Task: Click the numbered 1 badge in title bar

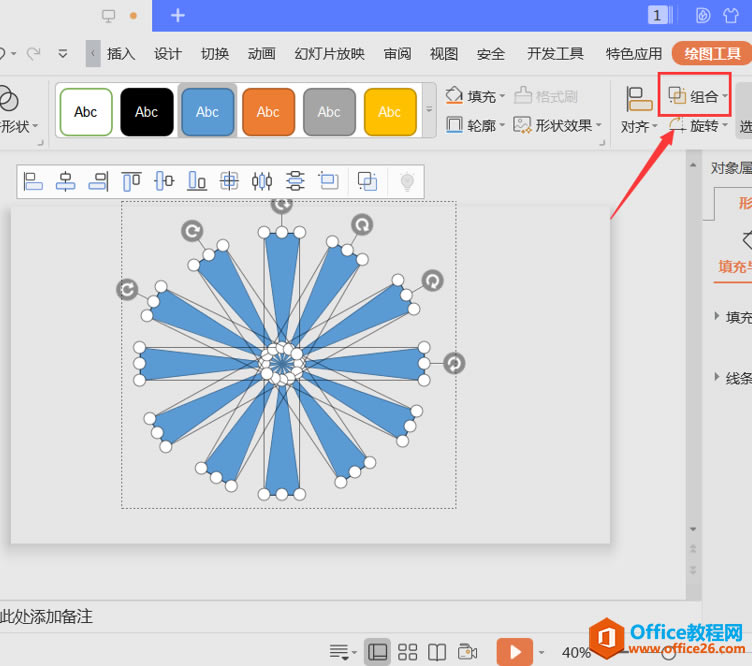Action: click(x=657, y=15)
